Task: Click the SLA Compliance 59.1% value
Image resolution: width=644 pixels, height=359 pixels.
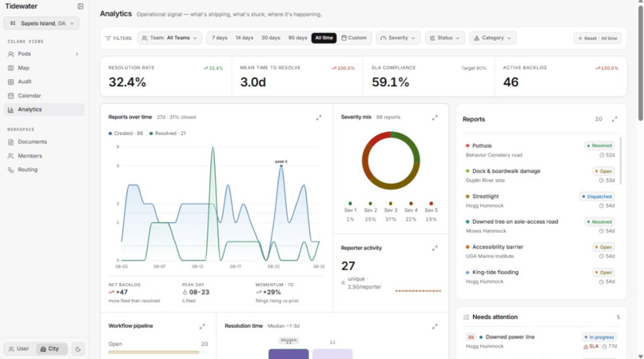Action: point(391,82)
